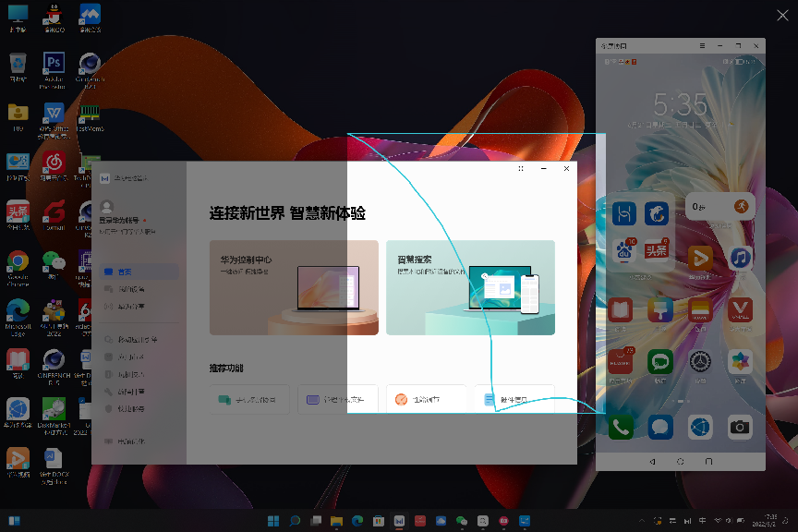This screenshot has height=532, width=798.
Task: Tap Huawei Music app on phone
Action: 740,258
